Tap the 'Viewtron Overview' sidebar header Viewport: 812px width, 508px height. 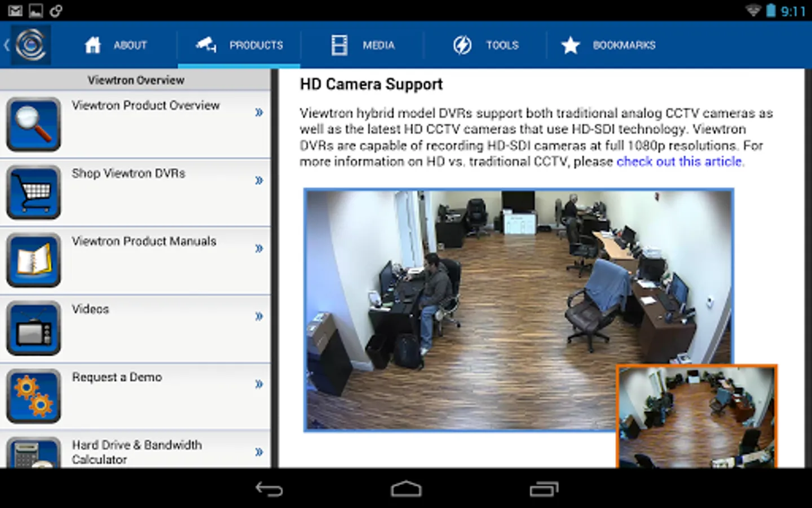[x=135, y=80]
